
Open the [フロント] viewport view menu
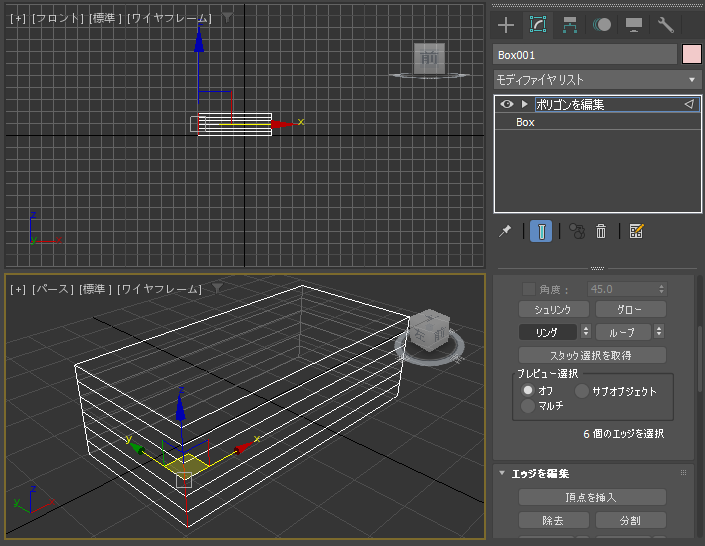pyautogui.click(x=58, y=18)
